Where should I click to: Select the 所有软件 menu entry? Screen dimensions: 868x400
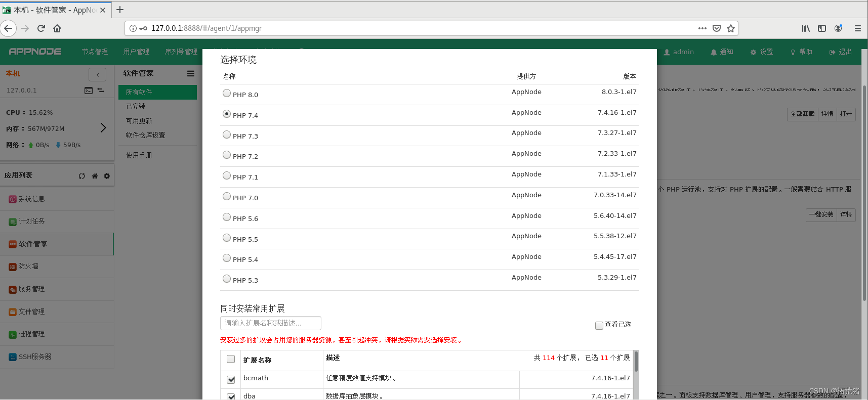pos(157,92)
